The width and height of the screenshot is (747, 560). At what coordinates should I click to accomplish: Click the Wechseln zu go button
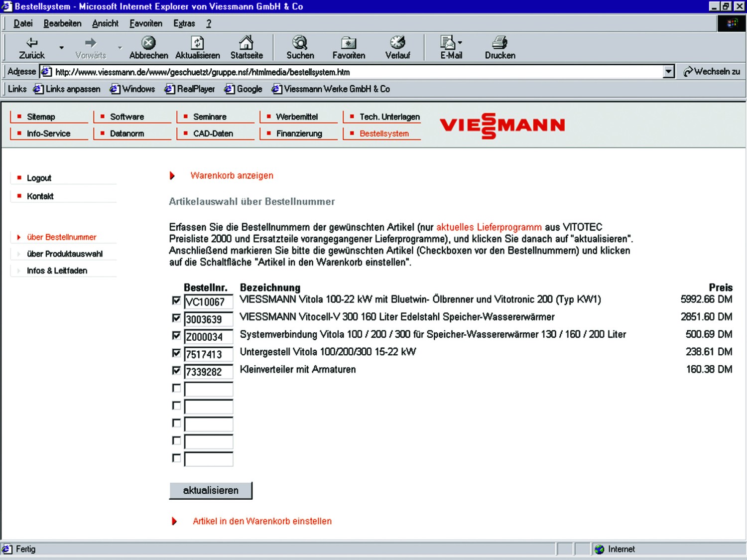point(712,72)
